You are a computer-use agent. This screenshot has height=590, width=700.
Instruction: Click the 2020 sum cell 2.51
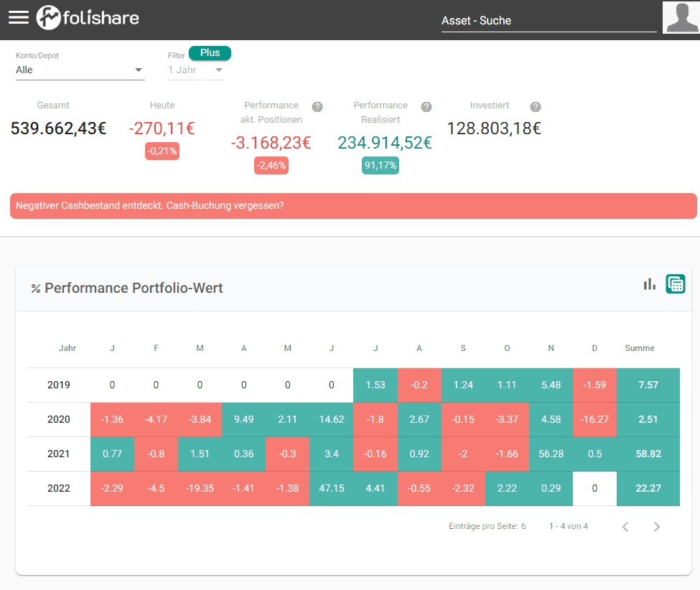click(x=648, y=419)
